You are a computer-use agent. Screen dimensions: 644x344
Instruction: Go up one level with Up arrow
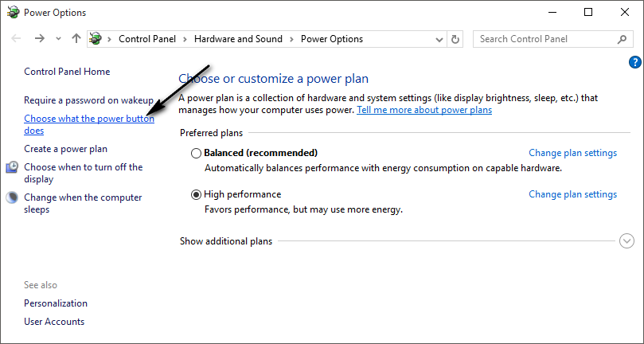(x=76, y=39)
